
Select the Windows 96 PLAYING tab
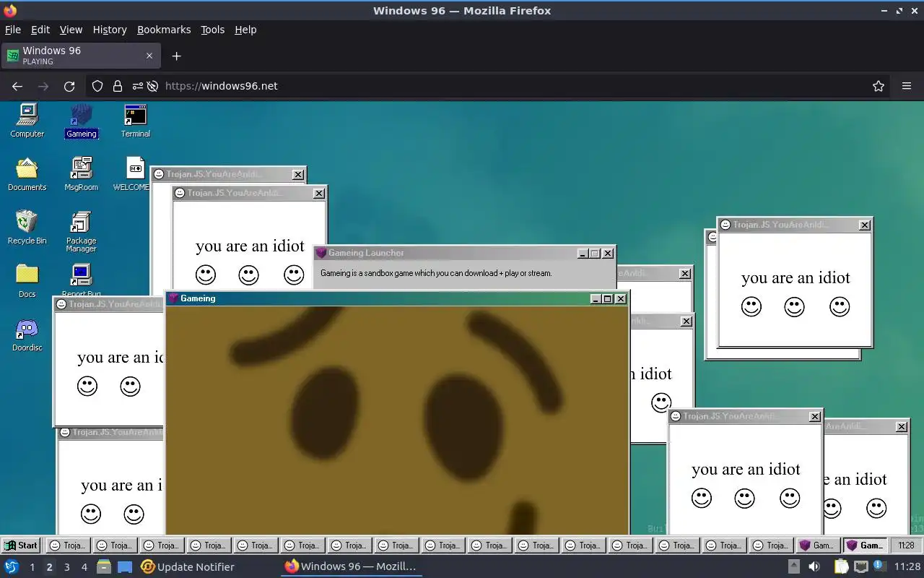(80, 56)
